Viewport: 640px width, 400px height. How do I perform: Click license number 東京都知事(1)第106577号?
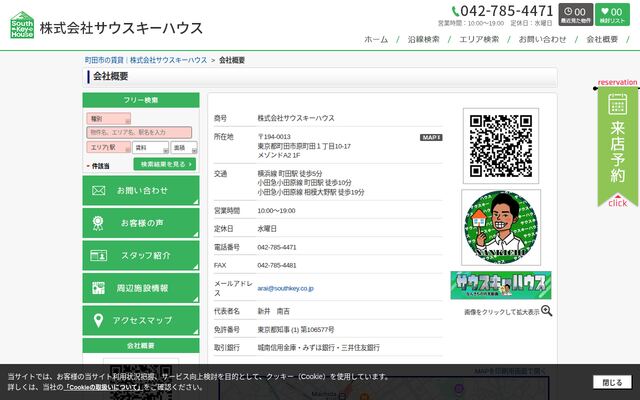tap(296, 329)
